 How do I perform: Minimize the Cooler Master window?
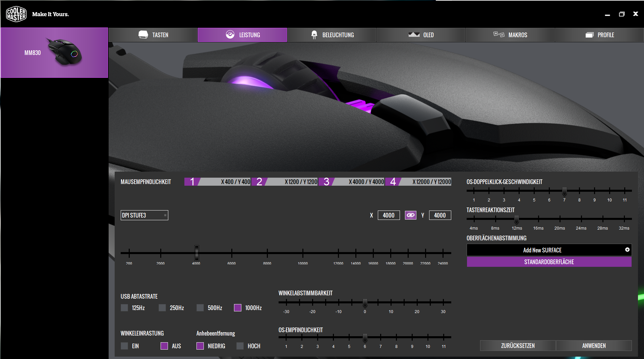[607, 14]
